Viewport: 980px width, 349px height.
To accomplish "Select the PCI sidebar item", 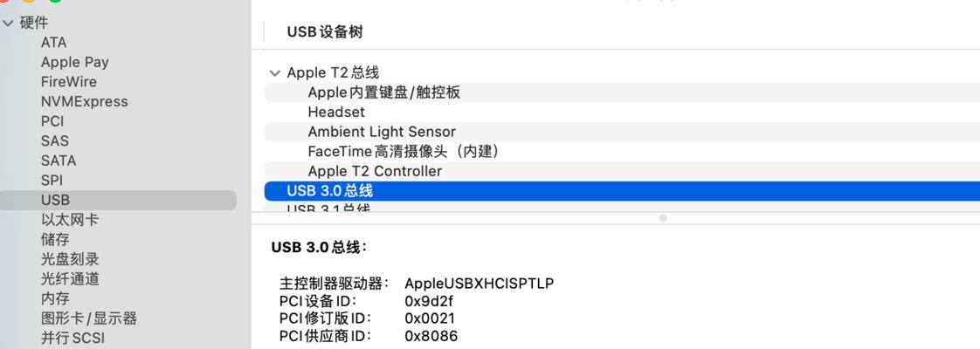I will [52, 121].
